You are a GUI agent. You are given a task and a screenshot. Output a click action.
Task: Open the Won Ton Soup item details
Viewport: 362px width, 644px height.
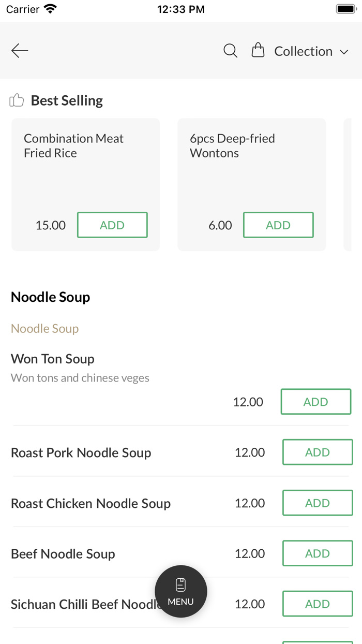tap(53, 359)
